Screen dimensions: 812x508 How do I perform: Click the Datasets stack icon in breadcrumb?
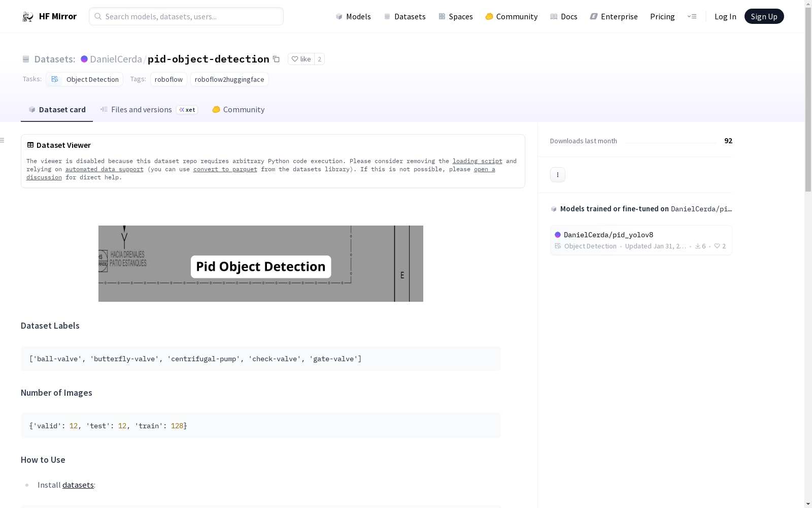26,59
